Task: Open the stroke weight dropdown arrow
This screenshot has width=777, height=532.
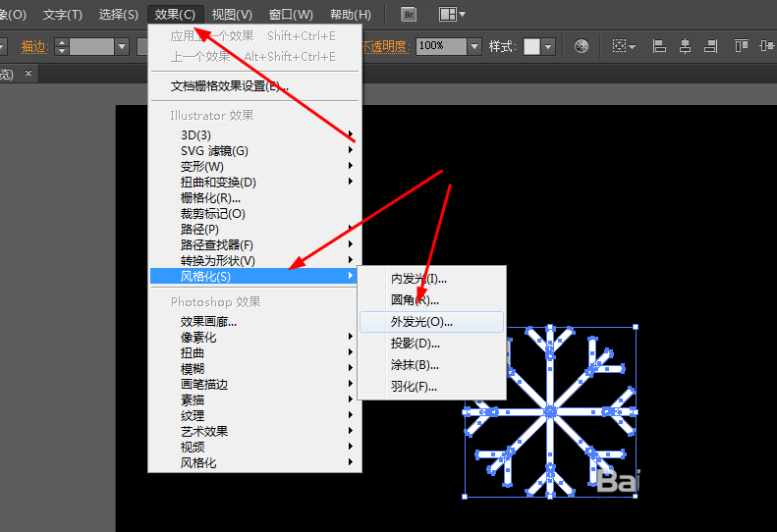Action: pyautogui.click(x=122, y=46)
